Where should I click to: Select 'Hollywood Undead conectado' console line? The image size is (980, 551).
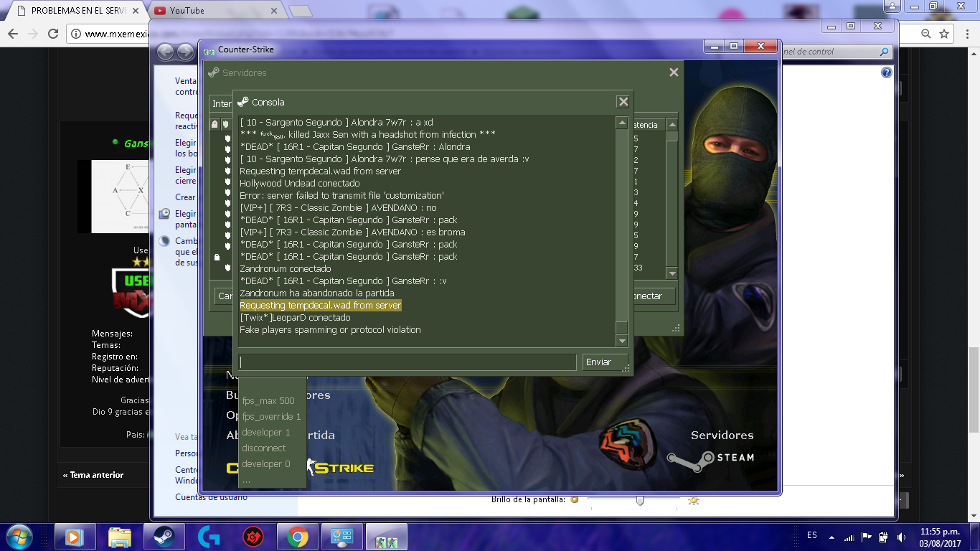300,184
